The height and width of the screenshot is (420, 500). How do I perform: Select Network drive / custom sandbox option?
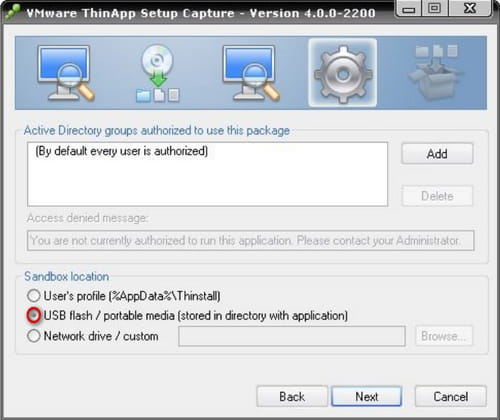tap(34, 336)
